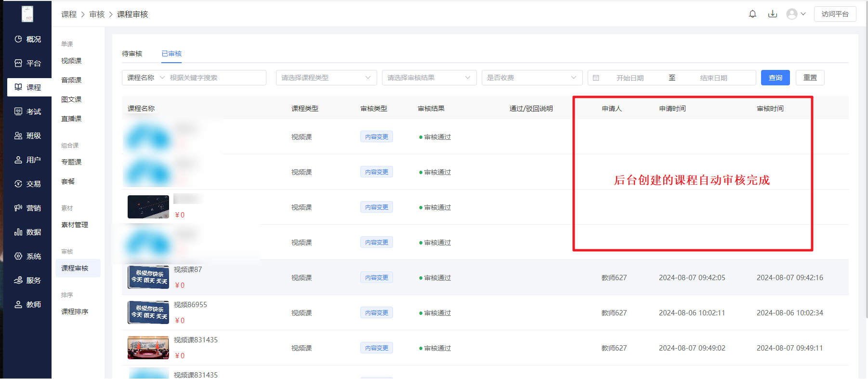Screen dimensions: 868x379
Task: Click the 结束日期 end date field
Action: click(x=713, y=78)
